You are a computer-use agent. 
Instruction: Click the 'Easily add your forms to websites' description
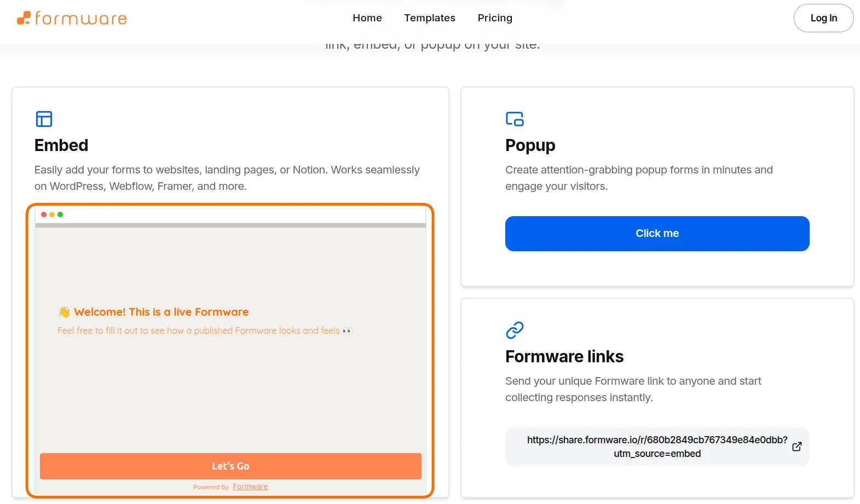pyautogui.click(x=227, y=178)
